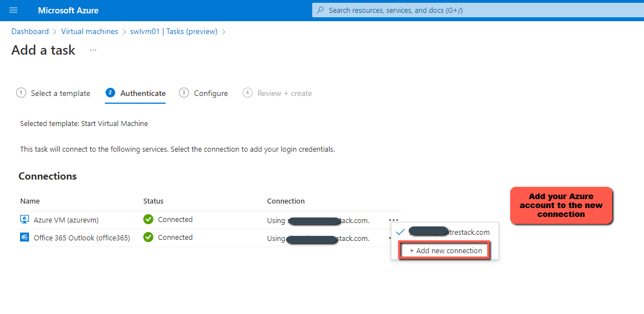Click the Azure VM service icon
Viewport: 644px width, 314px height.
[x=25, y=220]
